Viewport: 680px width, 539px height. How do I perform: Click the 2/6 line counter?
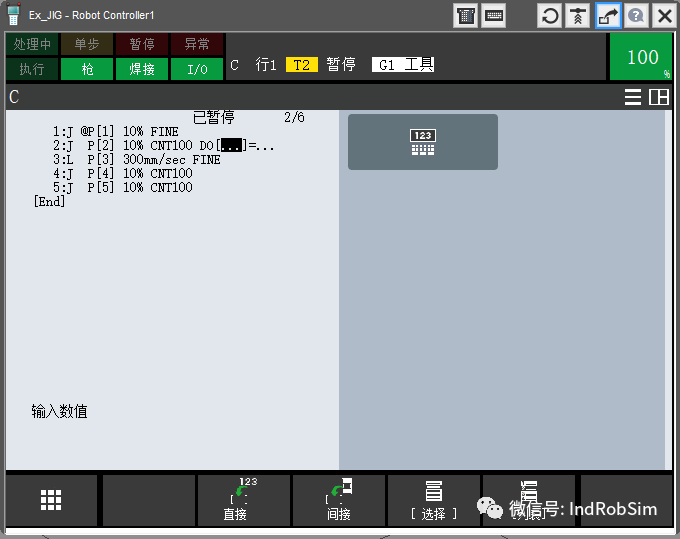[x=294, y=117]
